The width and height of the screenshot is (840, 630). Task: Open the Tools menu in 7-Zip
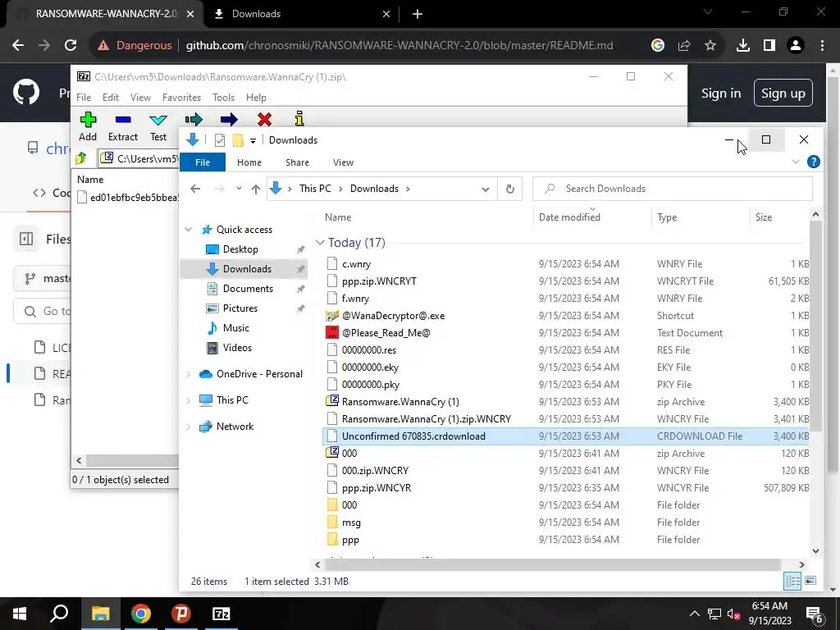(223, 98)
